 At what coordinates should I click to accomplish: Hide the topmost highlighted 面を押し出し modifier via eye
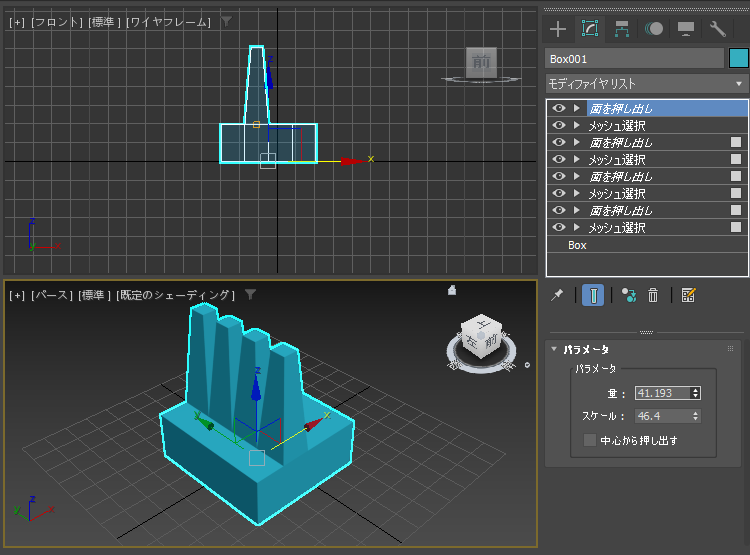pyautogui.click(x=559, y=108)
